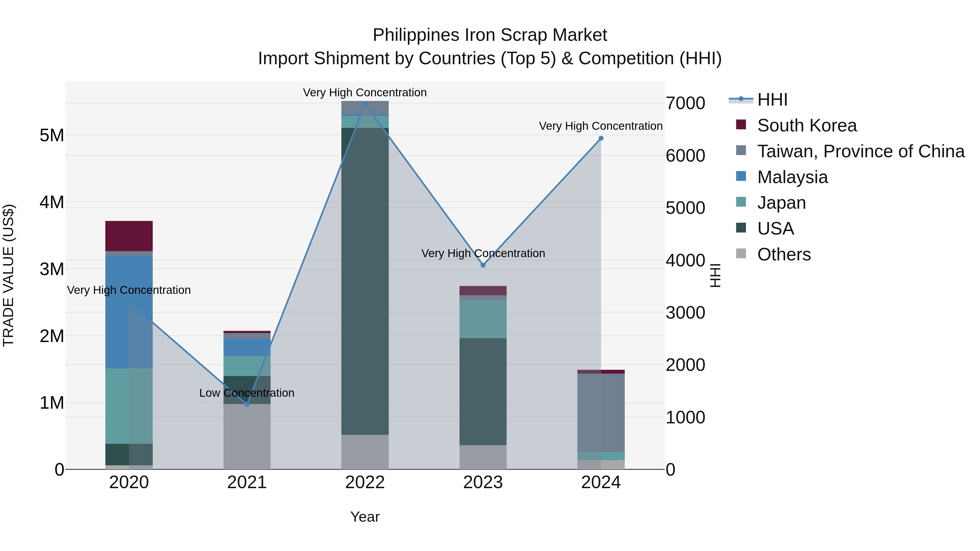Click the 'Philippines Iron Scrap Market' title line
980x551 pixels.
point(490,35)
